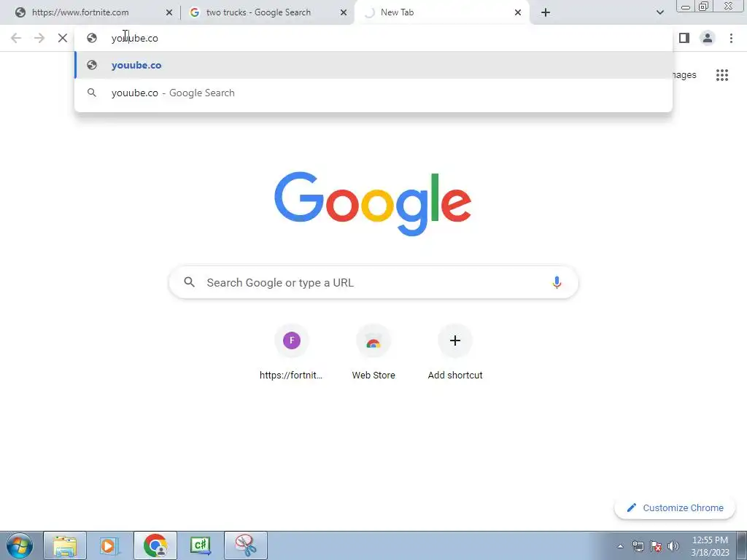Focus the Search Google or type a URL box
This screenshot has height=560, width=747.
373,282
